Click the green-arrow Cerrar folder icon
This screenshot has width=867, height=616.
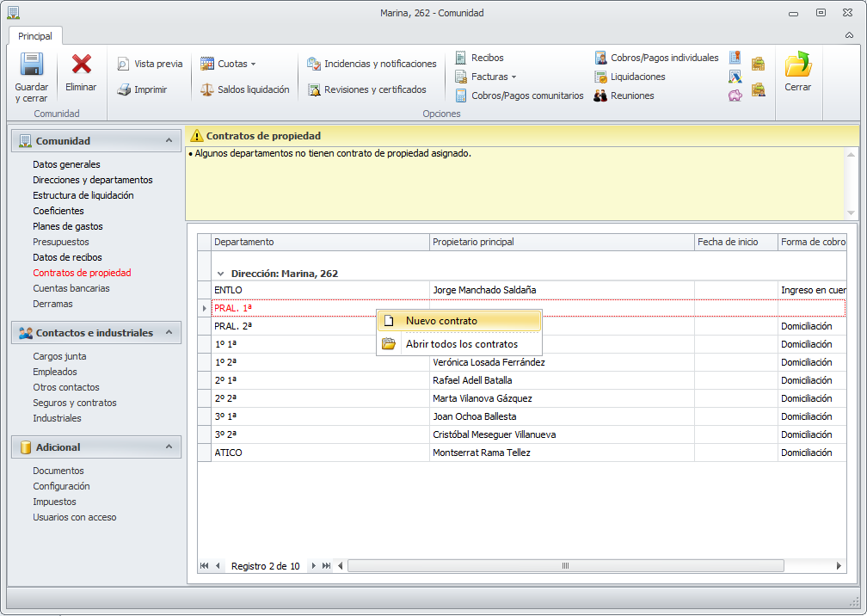tap(797, 65)
